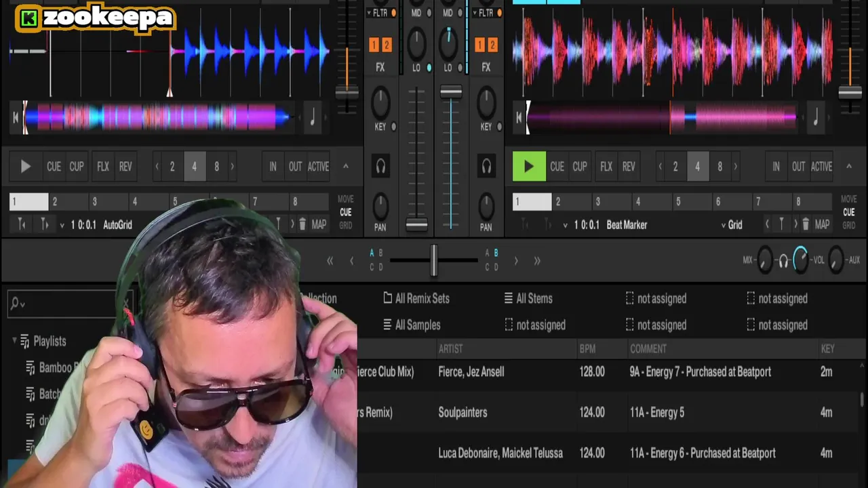Jump to previous cue icon on left deck
This screenshot has width=868, height=488.
22,224
